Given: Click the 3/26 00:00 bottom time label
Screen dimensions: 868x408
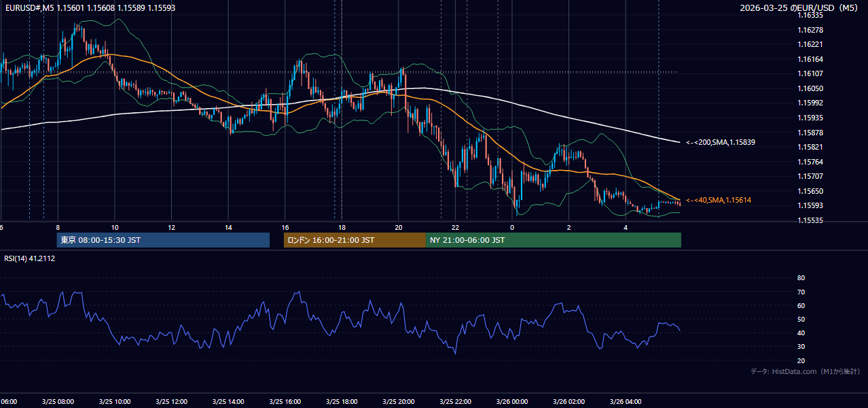Looking at the screenshot, I should [512, 401].
